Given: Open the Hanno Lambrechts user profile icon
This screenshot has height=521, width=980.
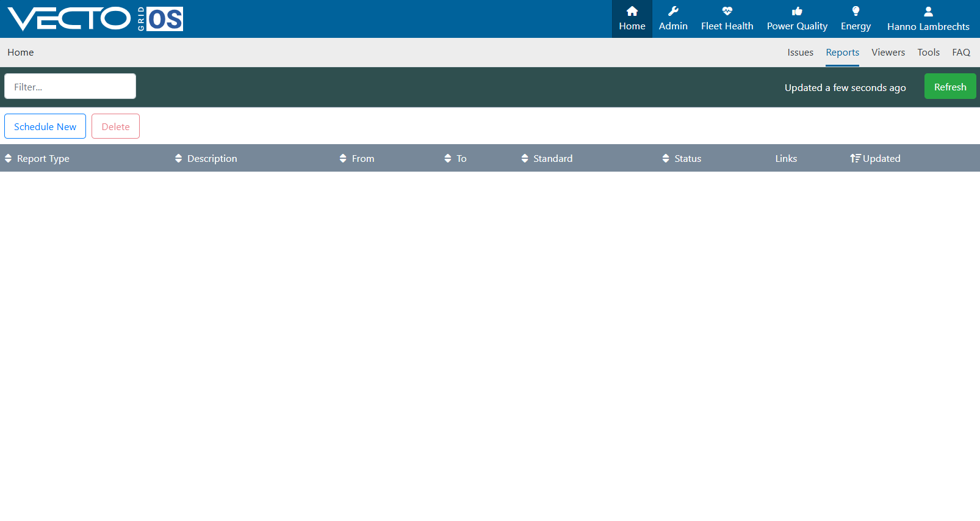Looking at the screenshot, I should tap(928, 12).
